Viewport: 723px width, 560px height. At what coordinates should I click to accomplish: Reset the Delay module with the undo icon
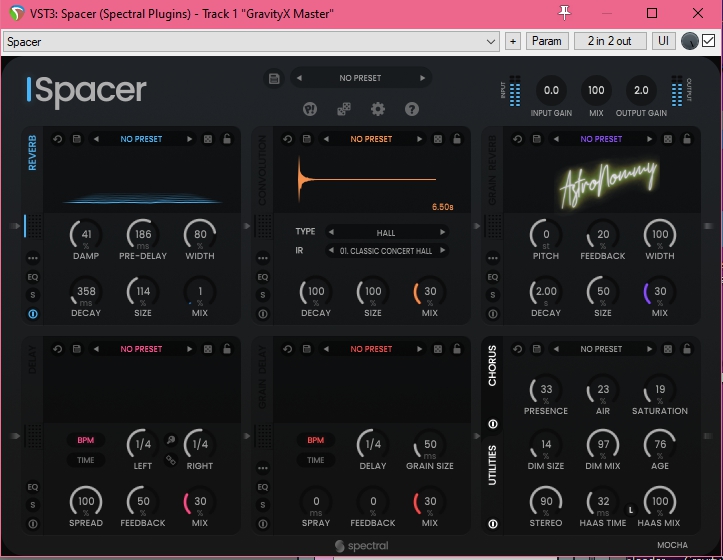(58, 349)
